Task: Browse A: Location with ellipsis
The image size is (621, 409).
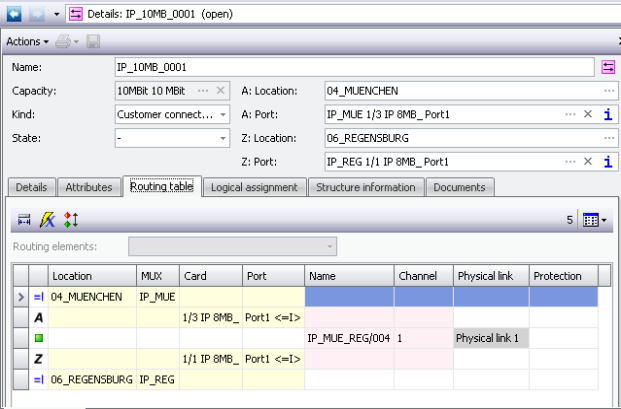Action: click(x=609, y=91)
